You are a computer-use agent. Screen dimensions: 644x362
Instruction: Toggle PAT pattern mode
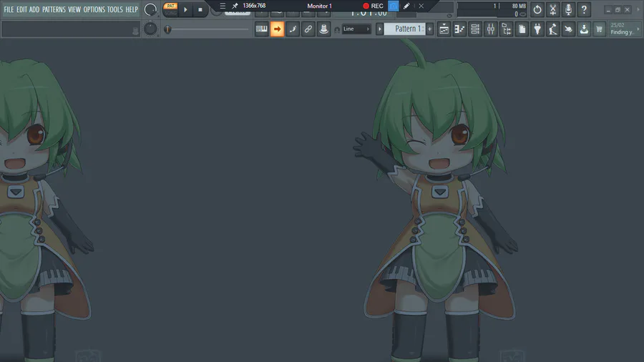click(x=170, y=6)
